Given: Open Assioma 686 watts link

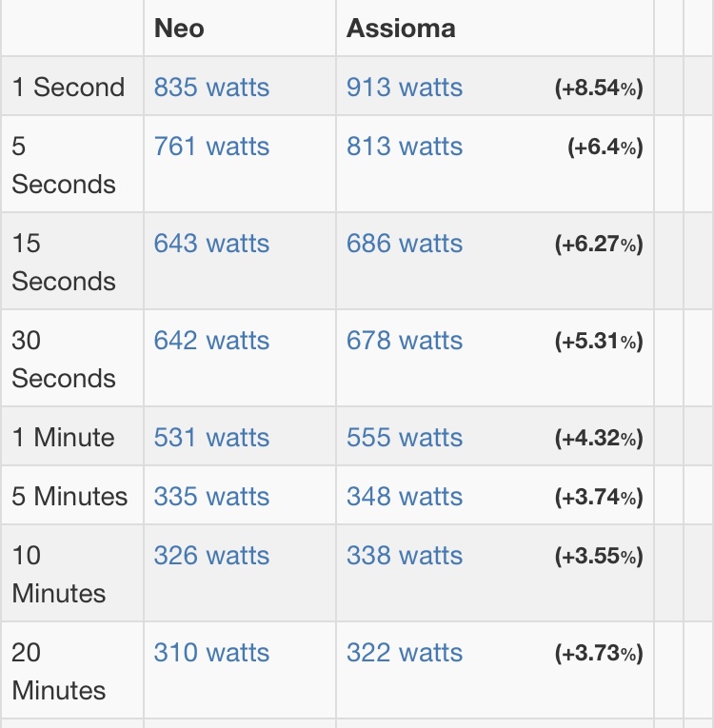Looking at the screenshot, I should (x=405, y=244).
